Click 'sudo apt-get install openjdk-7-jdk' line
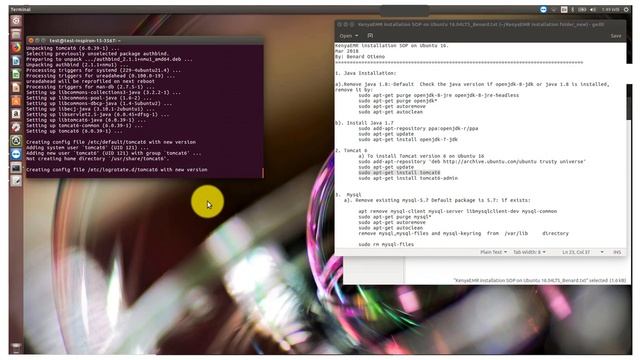The width and height of the screenshot is (640, 360). pos(408,139)
